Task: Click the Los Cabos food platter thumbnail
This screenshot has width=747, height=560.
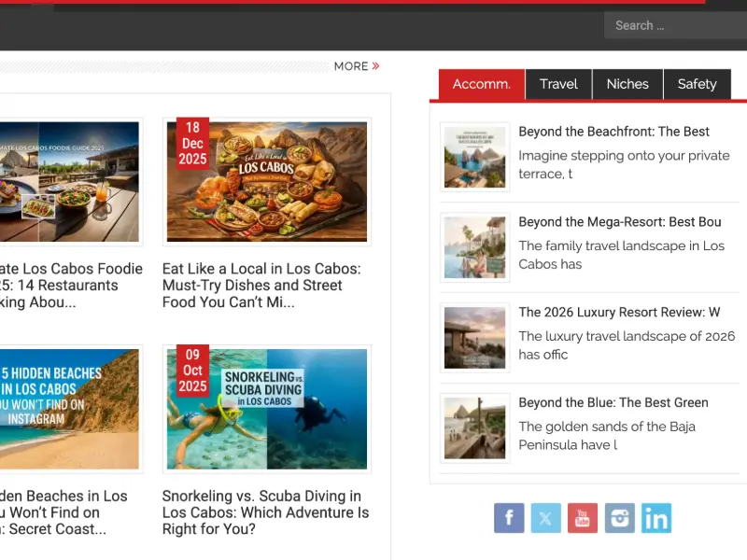Action: (267, 182)
